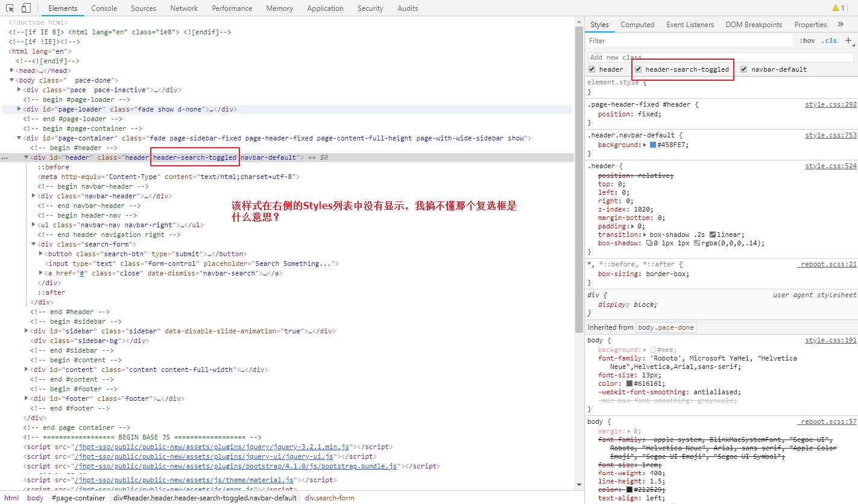Open the Security tab
This screenshot has width=858, height=504.
tap(370, 8)
